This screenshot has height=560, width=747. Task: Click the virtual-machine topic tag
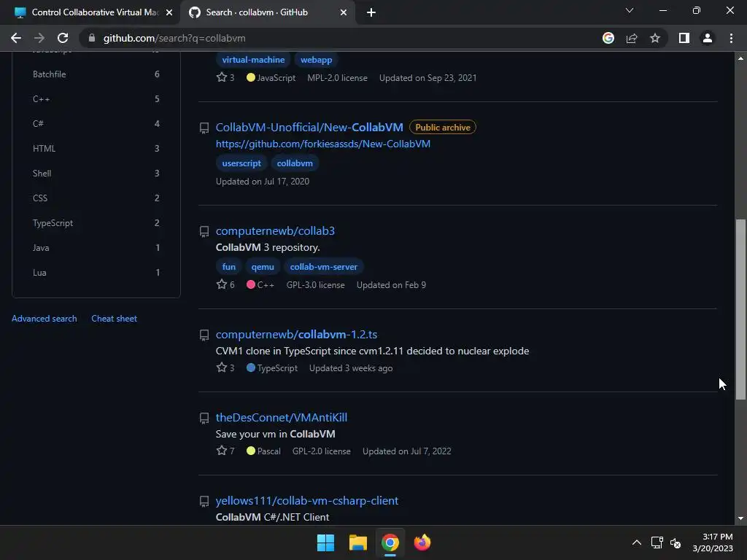pos(253,60)
